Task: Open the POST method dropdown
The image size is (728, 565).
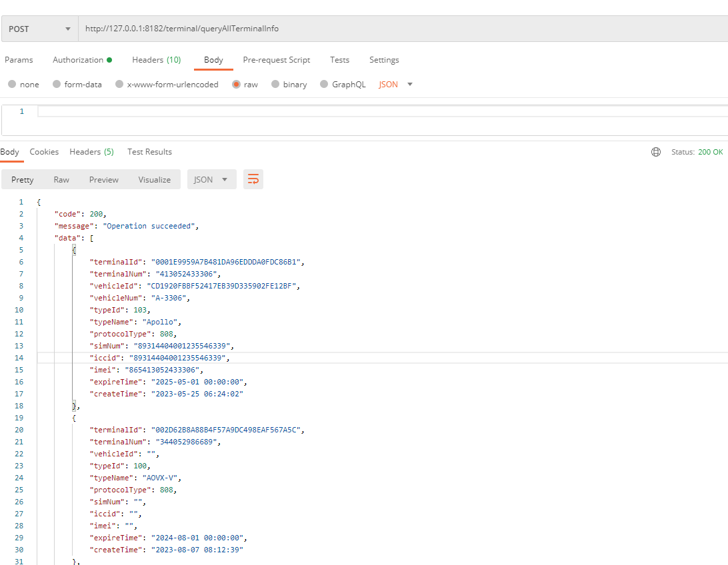Action: pyautogui.click(x=39, y=29)
